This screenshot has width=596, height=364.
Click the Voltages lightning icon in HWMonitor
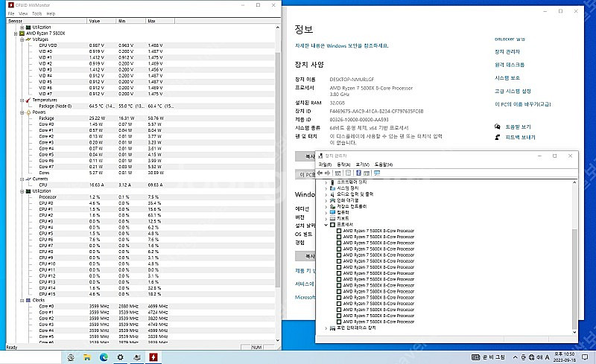tap(28, 39)
